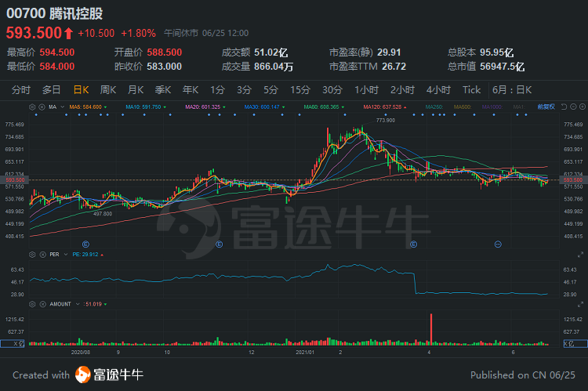
Task: Select the 日K daily candlestick tab
Action: point(81,90)
